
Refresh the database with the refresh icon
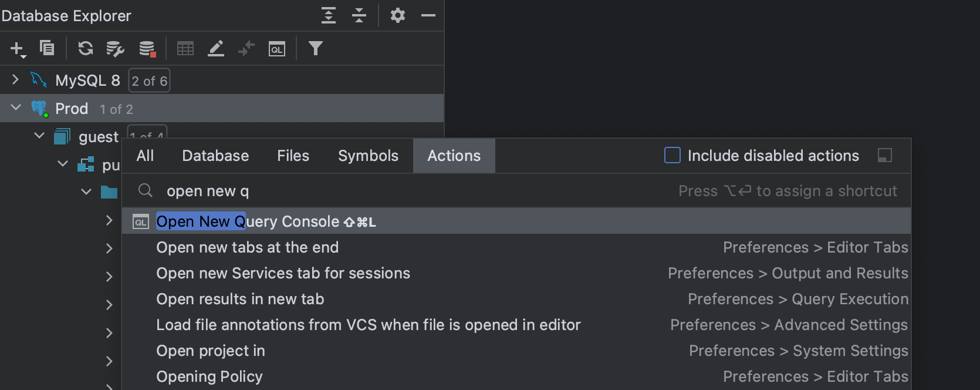[x=86, y=48]
